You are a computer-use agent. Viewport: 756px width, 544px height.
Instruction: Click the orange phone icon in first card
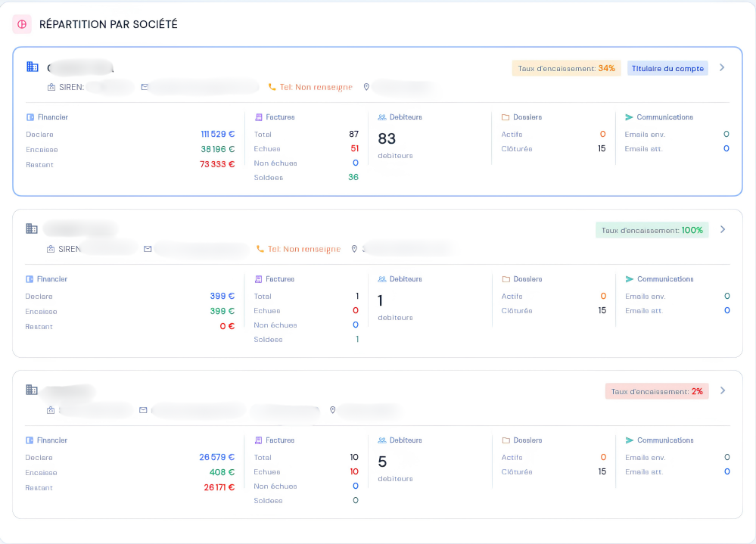(x=272, y=87)
